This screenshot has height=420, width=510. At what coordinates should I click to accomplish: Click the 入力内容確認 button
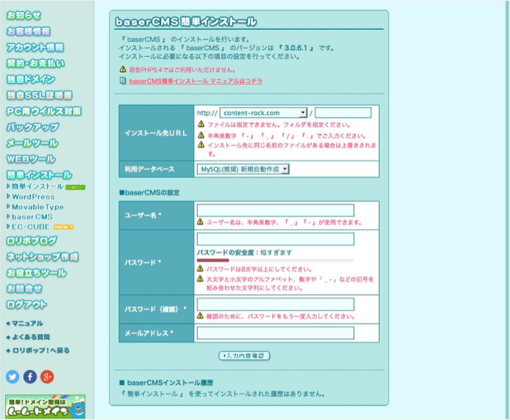pos(244,356)
